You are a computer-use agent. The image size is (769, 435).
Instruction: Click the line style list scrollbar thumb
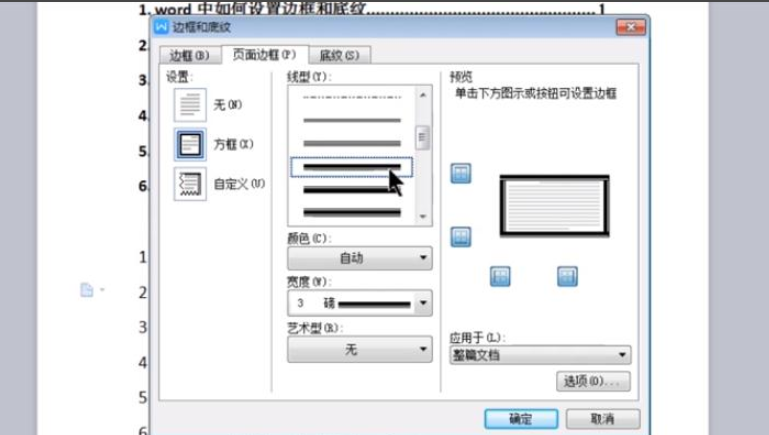422,138
